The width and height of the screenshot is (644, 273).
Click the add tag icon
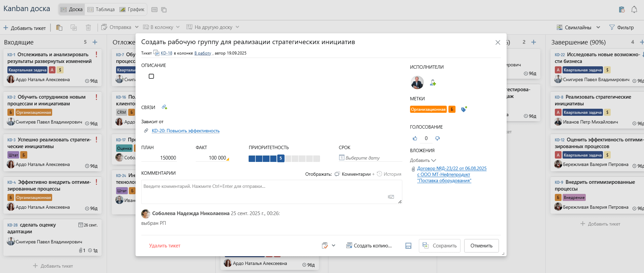464,109
